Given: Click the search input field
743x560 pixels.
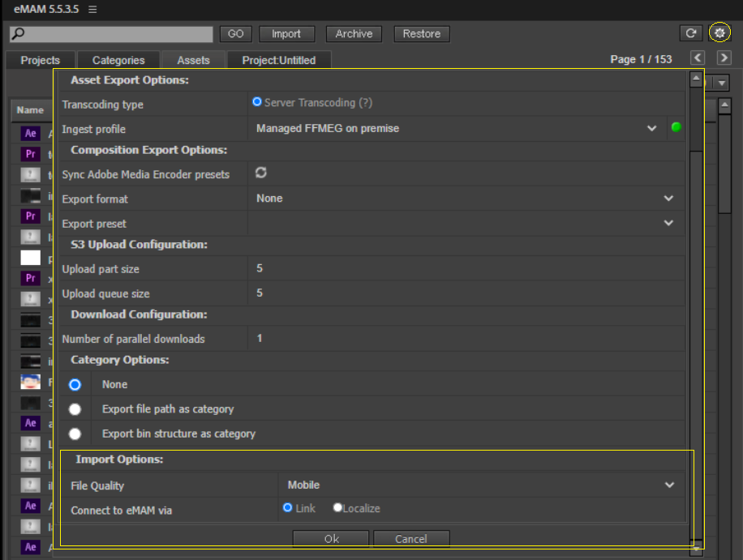Looking at the screenshot, I should click(111, 34).
